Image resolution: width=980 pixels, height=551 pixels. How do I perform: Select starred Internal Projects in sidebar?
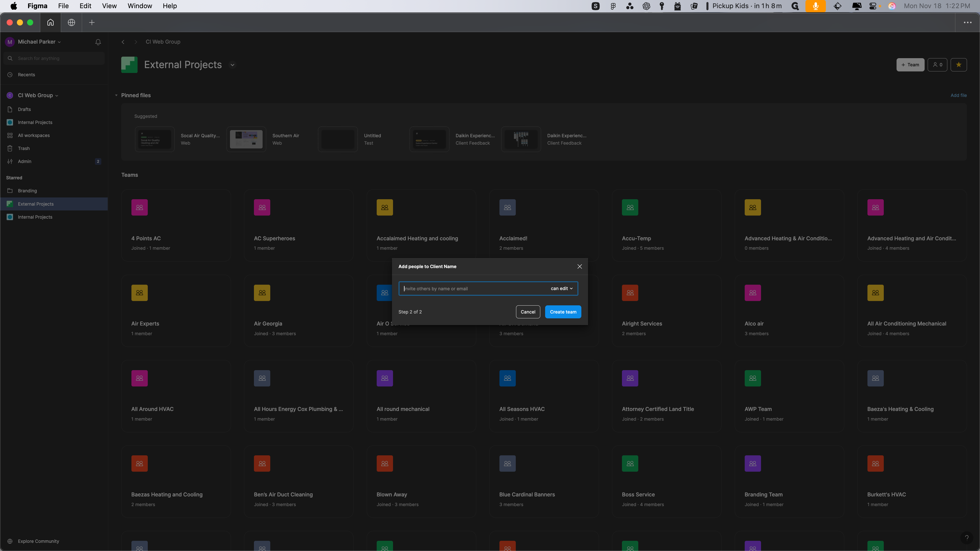[54, 217]
